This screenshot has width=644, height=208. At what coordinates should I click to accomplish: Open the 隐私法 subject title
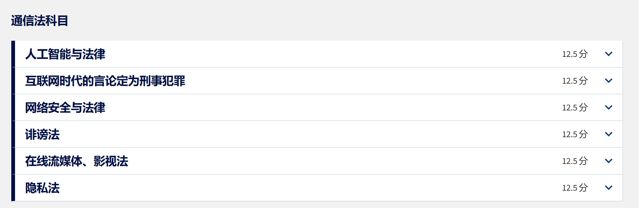coord(42,188)
